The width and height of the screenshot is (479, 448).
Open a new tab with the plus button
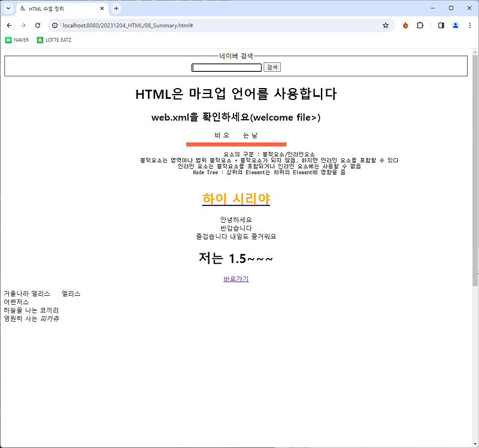point(116,8)
